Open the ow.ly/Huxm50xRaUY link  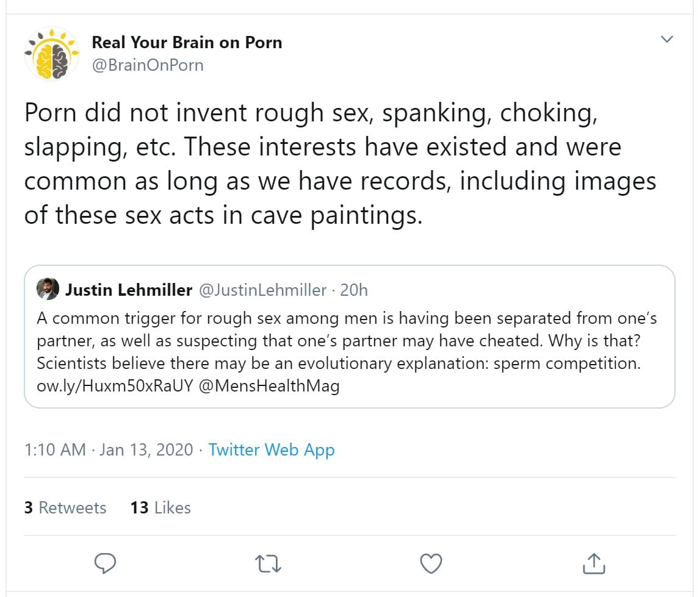click(115, 385)
